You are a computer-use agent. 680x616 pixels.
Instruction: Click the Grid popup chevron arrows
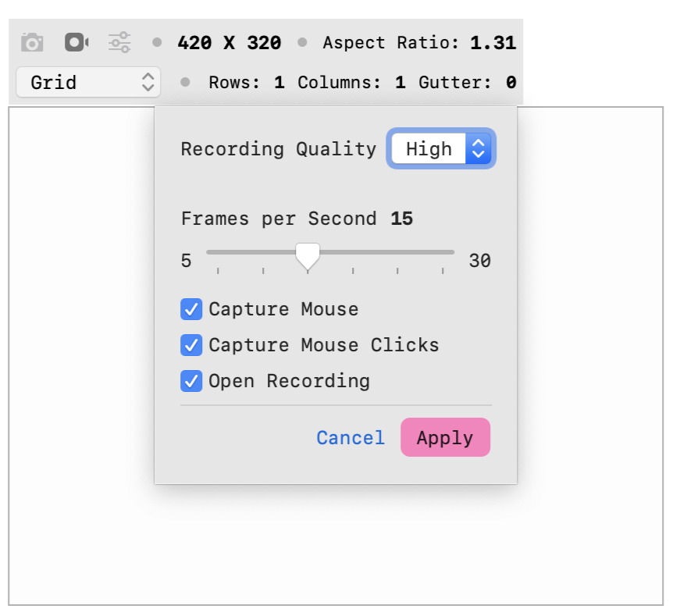pos(148,82)
